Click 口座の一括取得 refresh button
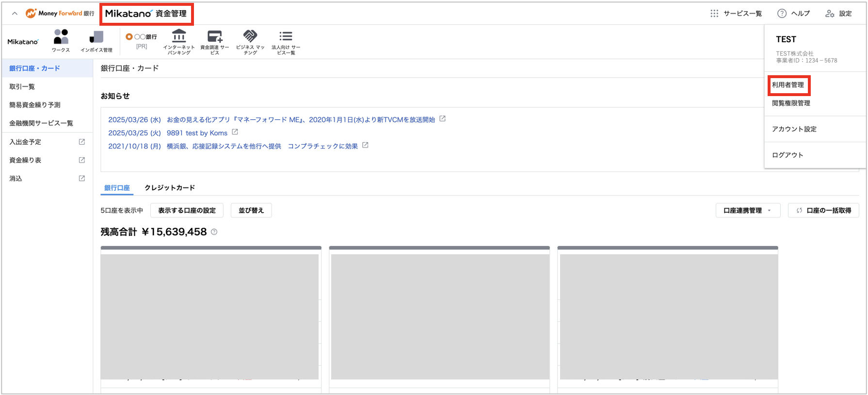This screenshot has width=868, height=395. [823, 211]
